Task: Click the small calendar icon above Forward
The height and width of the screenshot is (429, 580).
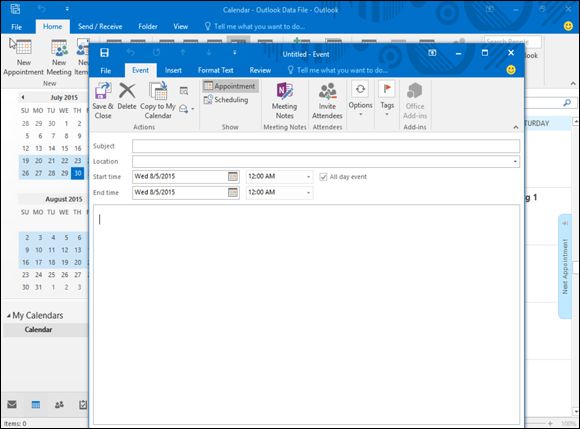Action: click(x=183, y=91)
